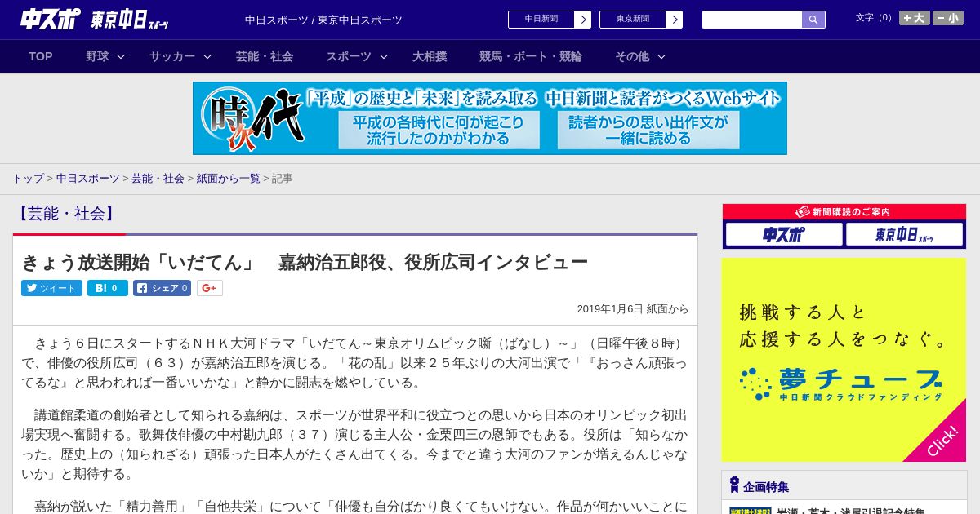Select 芸能・社会 in navigation bar
980x514 pixels.
[x=265, y=56]
